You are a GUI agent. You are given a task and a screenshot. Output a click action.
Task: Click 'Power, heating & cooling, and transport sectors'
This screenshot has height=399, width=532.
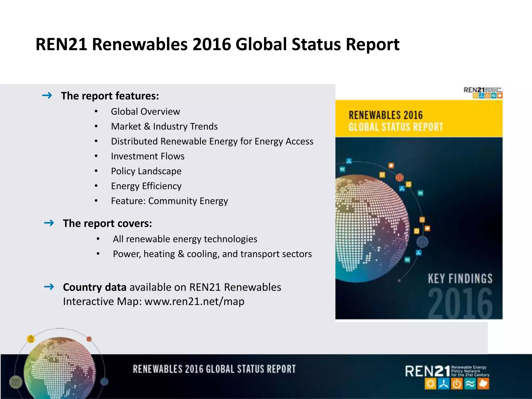(x=212, y=254)
